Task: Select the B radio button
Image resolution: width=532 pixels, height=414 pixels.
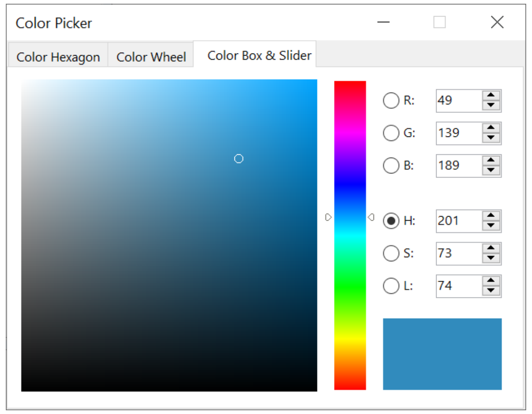Action: pyautogui.click(x=390, y=166)
